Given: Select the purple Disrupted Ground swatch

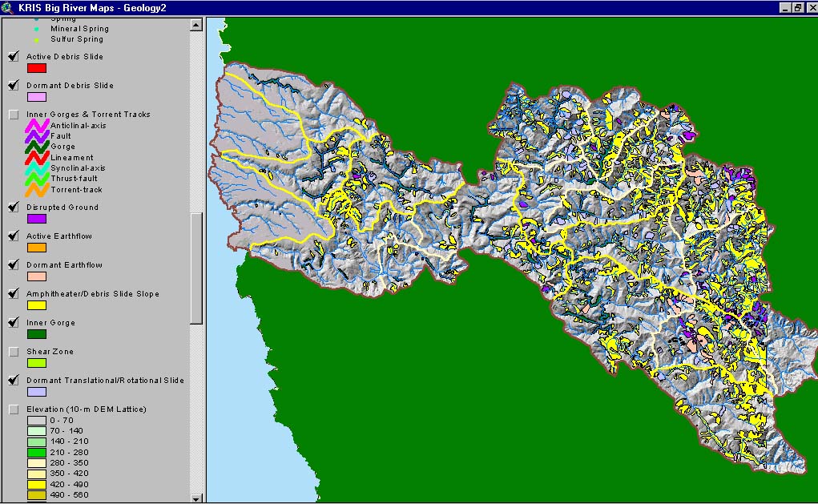Looking at the screenshot, I should (37, 219).
